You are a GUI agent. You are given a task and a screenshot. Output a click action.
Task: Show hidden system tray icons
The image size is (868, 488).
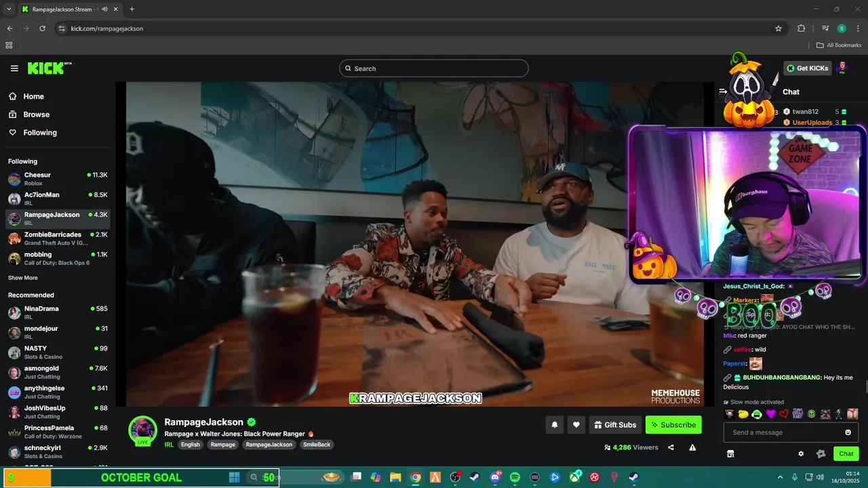pos(780,477)
